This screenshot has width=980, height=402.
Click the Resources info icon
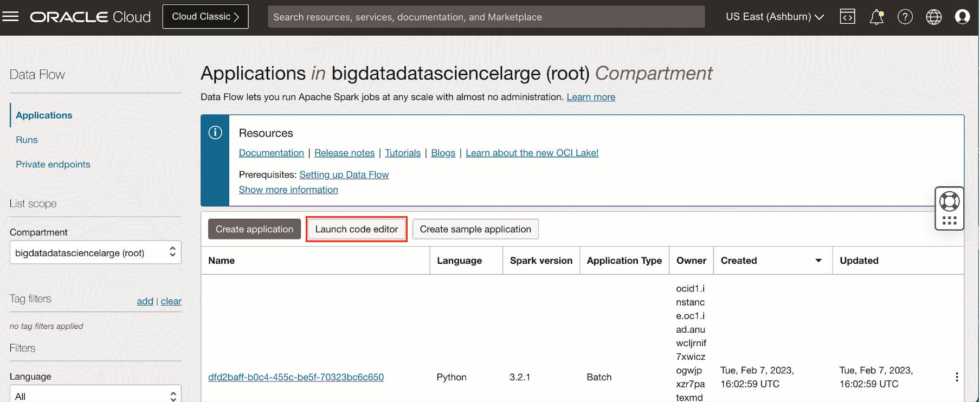[215, 133]
